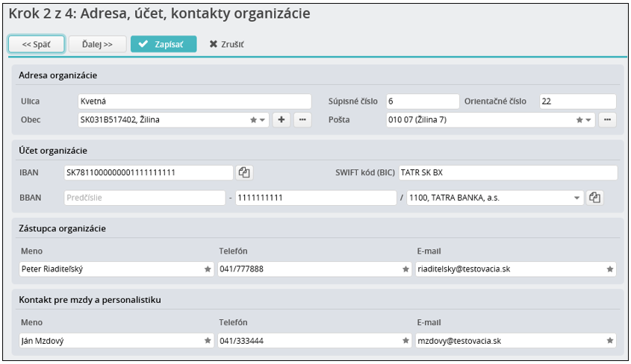Click the E-mail field mzdovy@testovacia.sk

516,341
